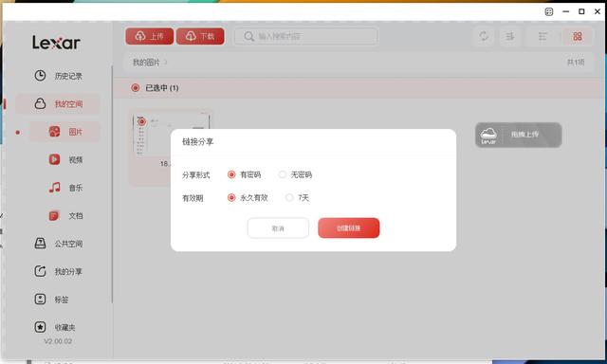Switch to grid view icon
Screen dimensions: 607x364
pyautogui.click(x=578, y=36)
